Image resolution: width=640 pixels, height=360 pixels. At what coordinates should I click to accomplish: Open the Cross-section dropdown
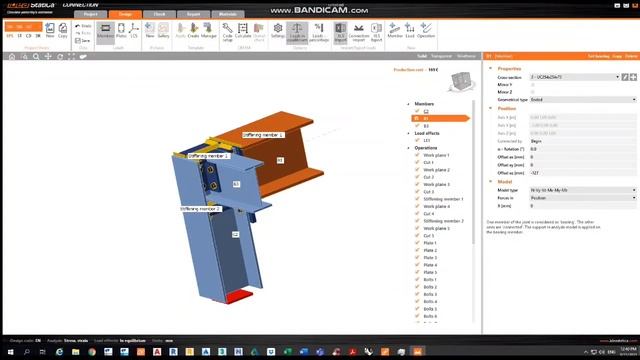[575, 77]
